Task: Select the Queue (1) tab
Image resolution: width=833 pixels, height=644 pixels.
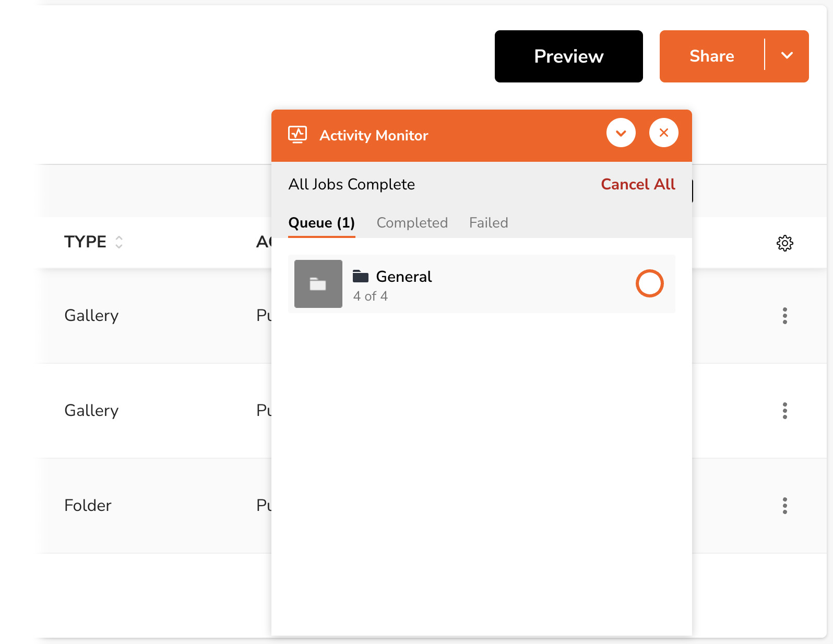Action: (x=322, y=223)
